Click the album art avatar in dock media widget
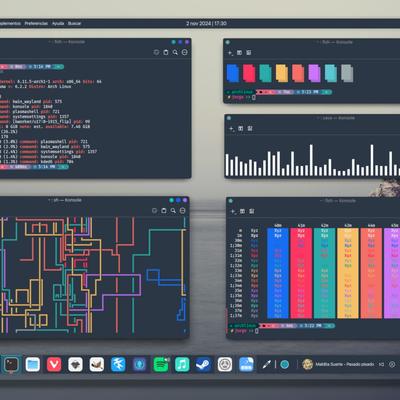Screen dimensions: 400x400 coord(307,364)
